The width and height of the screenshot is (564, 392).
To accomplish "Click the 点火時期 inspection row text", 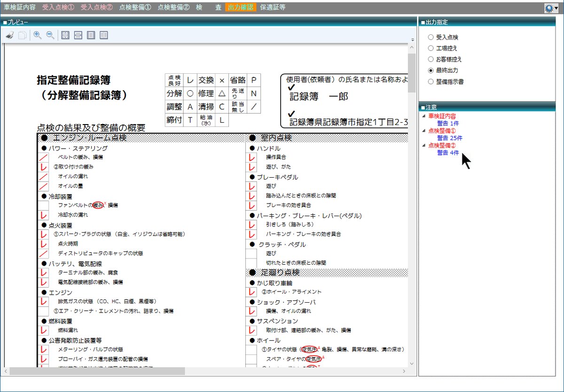I will [x=68, y=243].
